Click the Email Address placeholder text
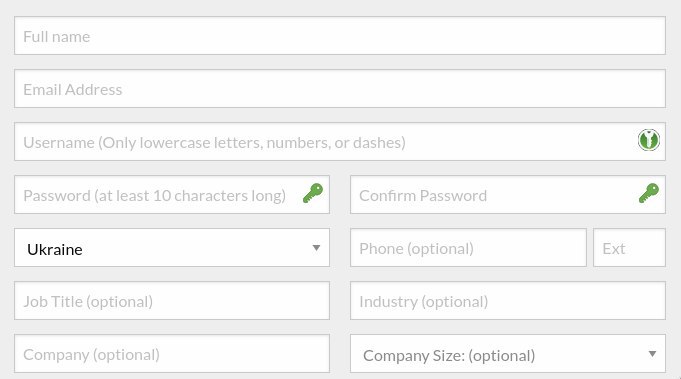This screenshot has height=379, width=681. pos(73,89)
